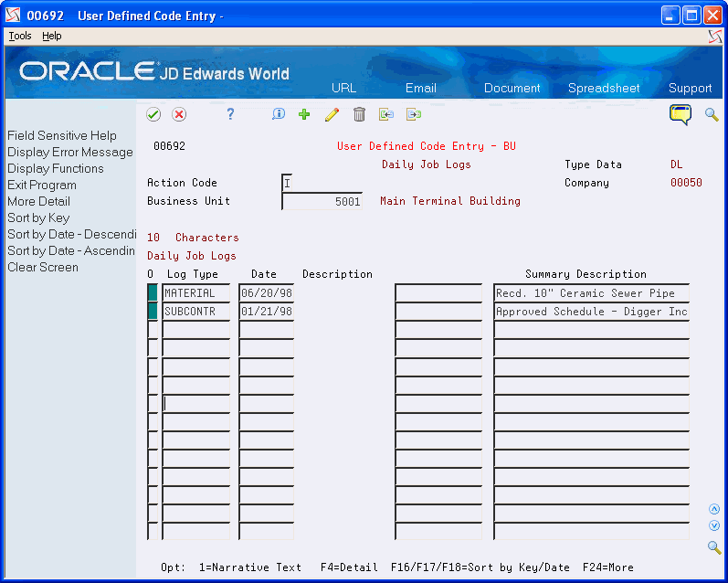728x583 pixels.
Task: Click the Email link in banner
Action: click(x=421, y=88)
